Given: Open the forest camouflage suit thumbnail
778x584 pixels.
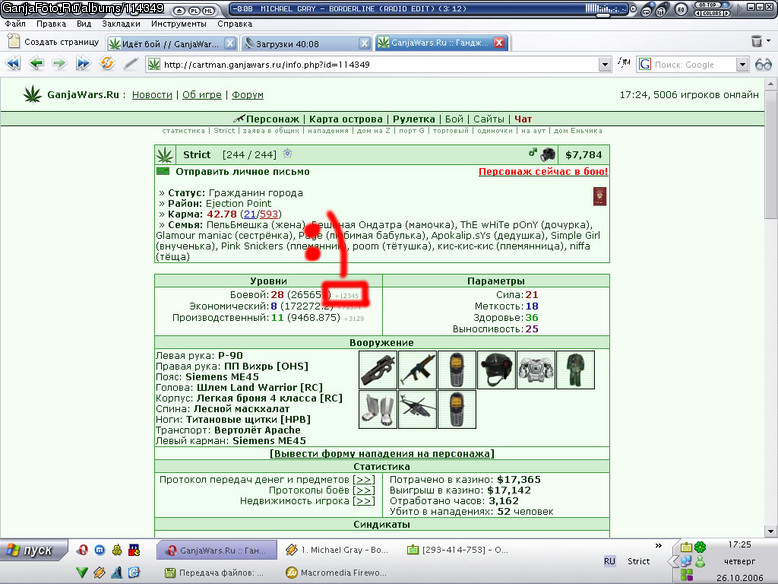Looking at the screenshot, I should coord(576,369).
